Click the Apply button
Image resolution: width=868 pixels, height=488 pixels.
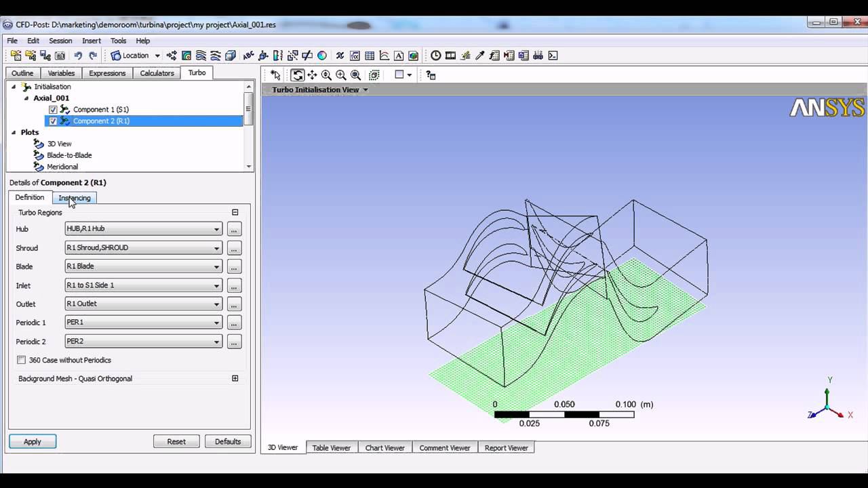click(33, 441)
